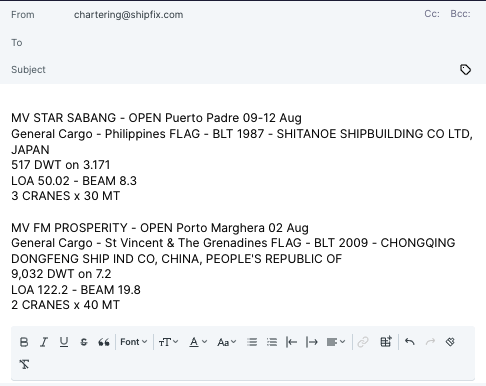
Task: Clear formatting with the eraser icon
Action: tap(450, 342)
